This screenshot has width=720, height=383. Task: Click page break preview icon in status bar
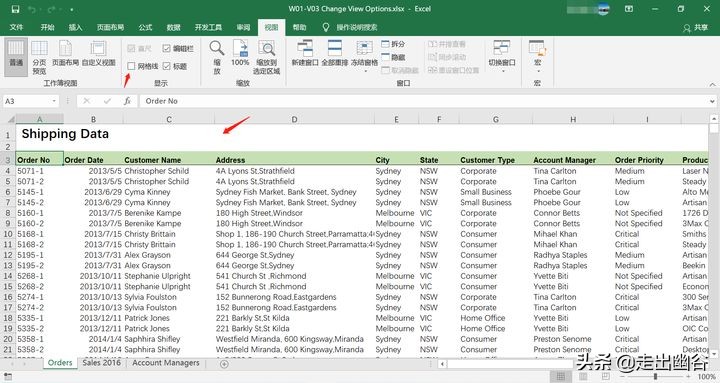click(606, 377)
